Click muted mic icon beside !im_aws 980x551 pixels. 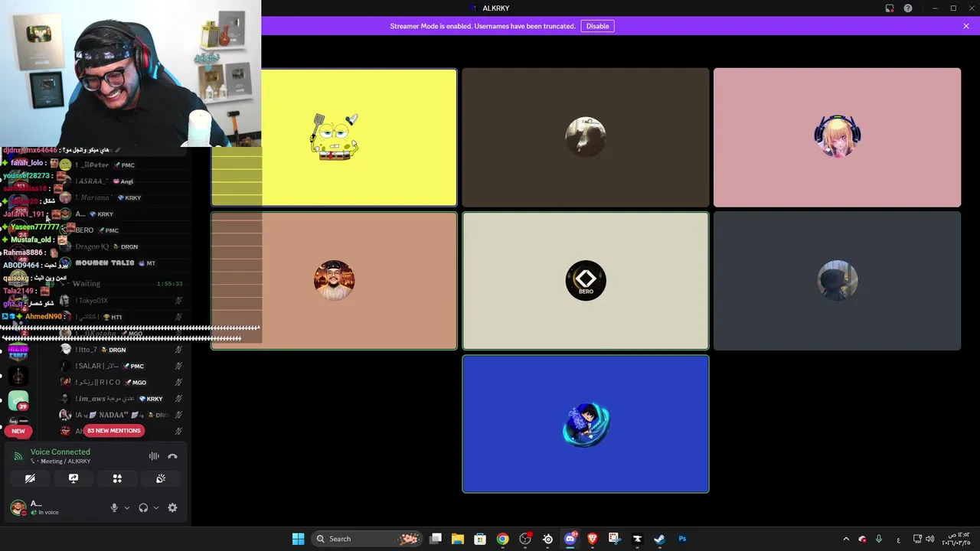[x=178, y=399]
